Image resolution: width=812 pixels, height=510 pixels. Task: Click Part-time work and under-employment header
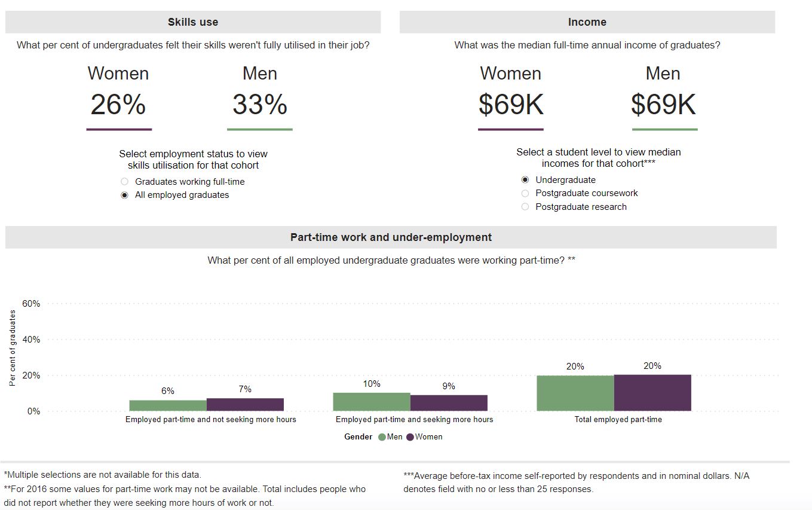coord(391,237)
